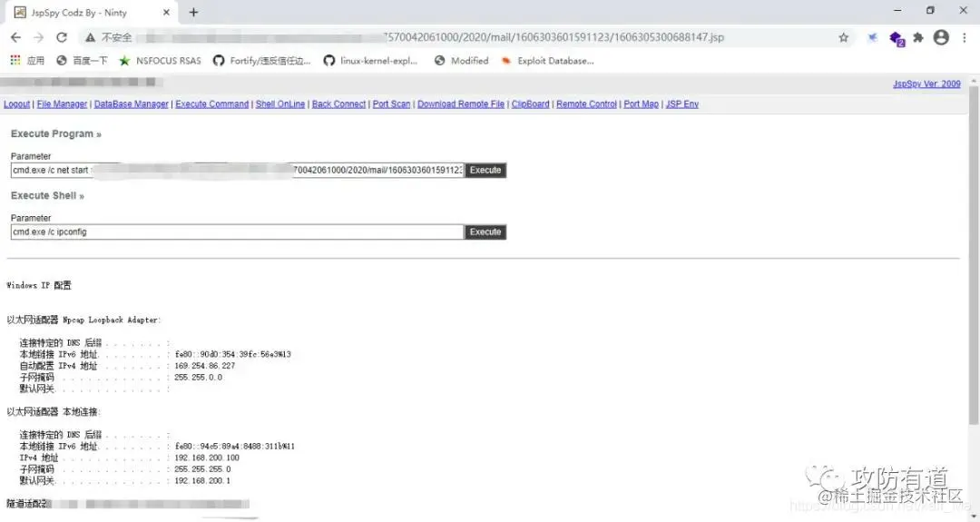Open the blue bird extension icon
This screenshot has width=980, height=522.
click(873, 37)
